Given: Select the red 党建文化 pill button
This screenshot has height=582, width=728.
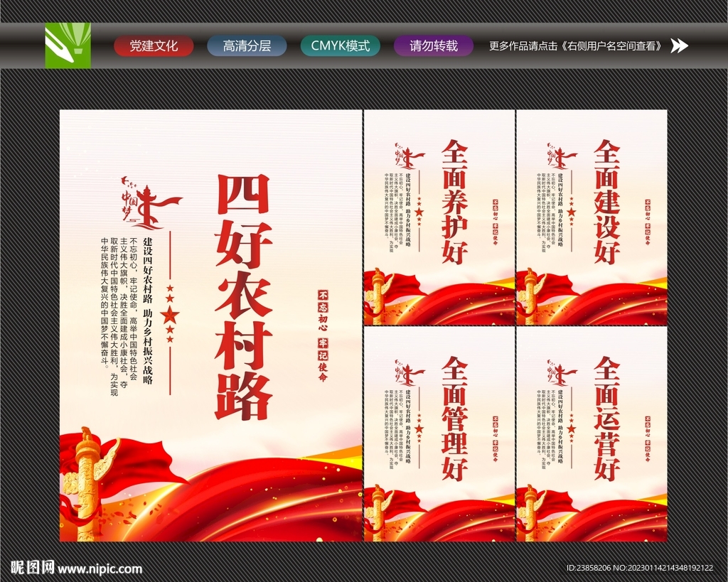Looking at the screenshot, I should point(154,46).
